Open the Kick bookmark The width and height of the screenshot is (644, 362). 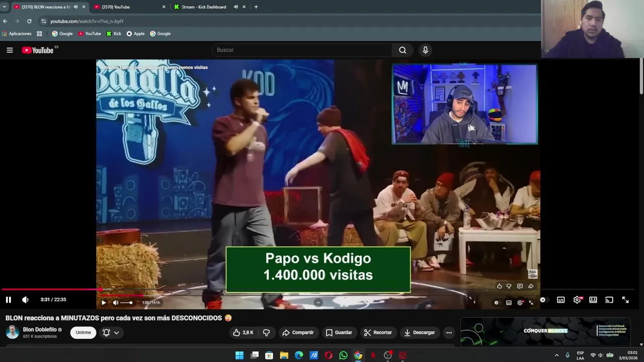(114, 34)
